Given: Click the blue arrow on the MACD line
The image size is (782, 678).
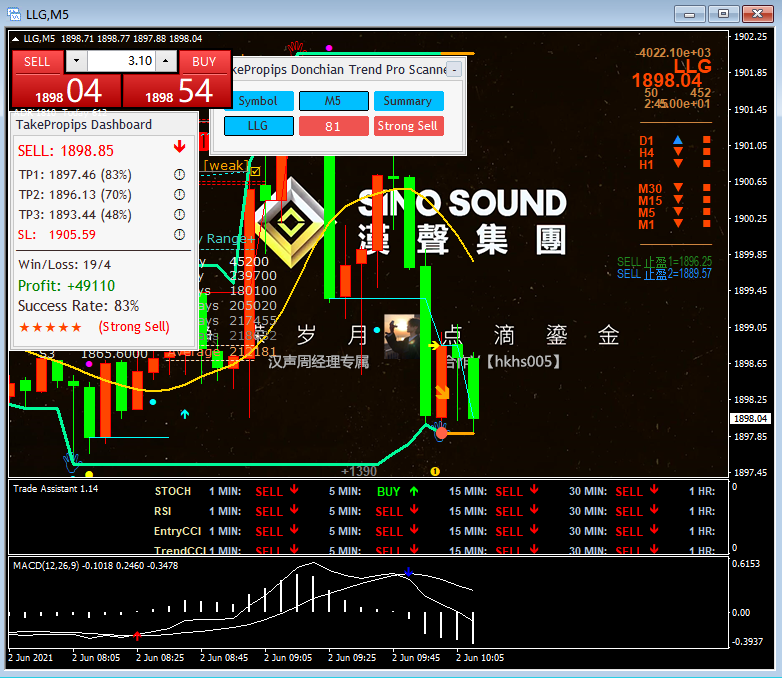Looking at the screenshot, I should (408, 571).
